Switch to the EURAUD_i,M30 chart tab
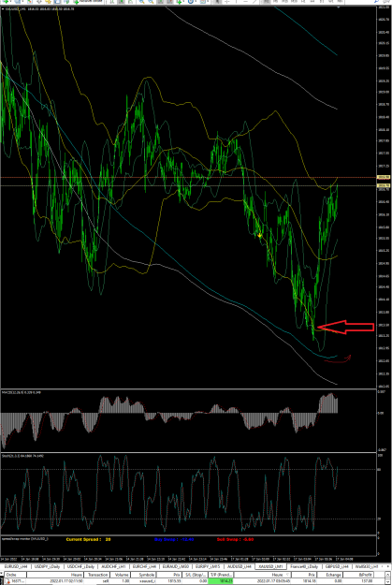This screenshot has height=585, width=392. pyautogui.click(x=175, y=566)
